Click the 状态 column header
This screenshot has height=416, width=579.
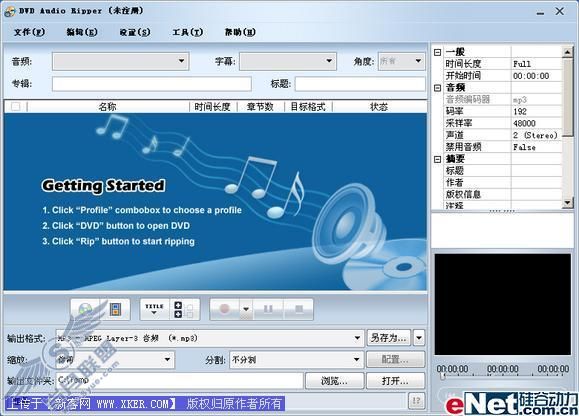coord(379,107)
